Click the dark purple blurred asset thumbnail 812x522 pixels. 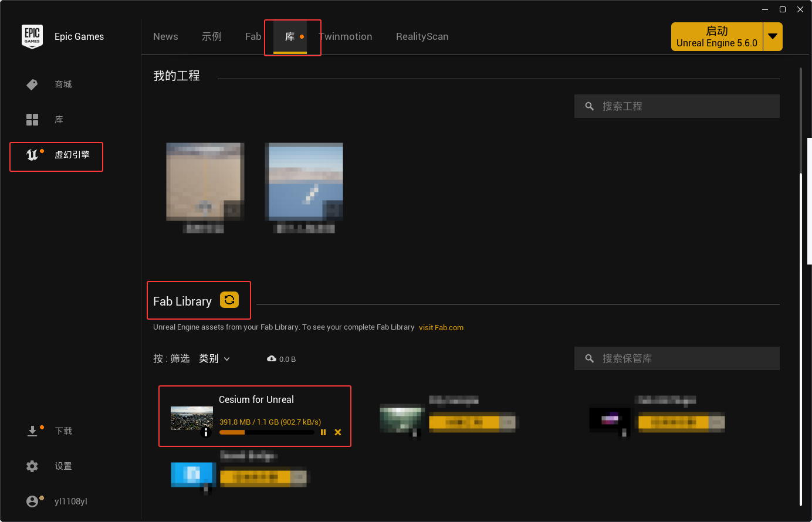(610, 420)
